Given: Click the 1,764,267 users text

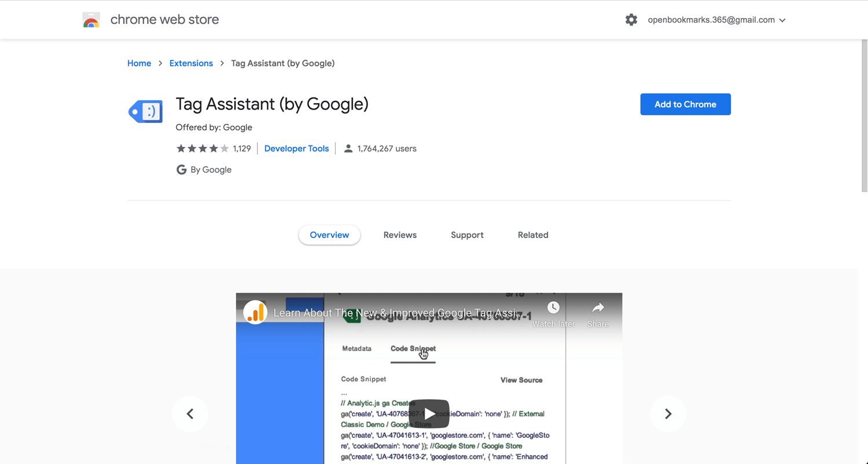Looking at the screenshot, I should [x=387, y=149].
